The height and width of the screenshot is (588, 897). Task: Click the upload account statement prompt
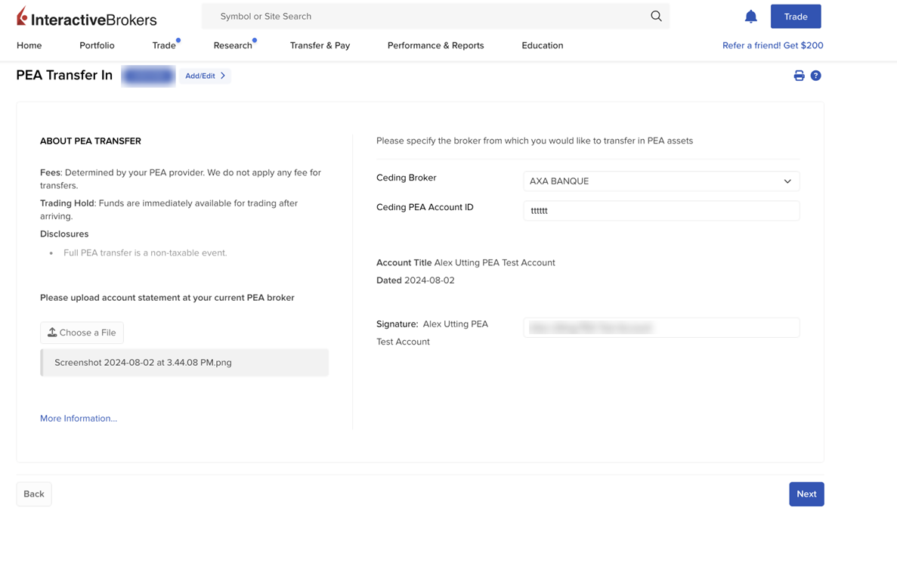167,298
